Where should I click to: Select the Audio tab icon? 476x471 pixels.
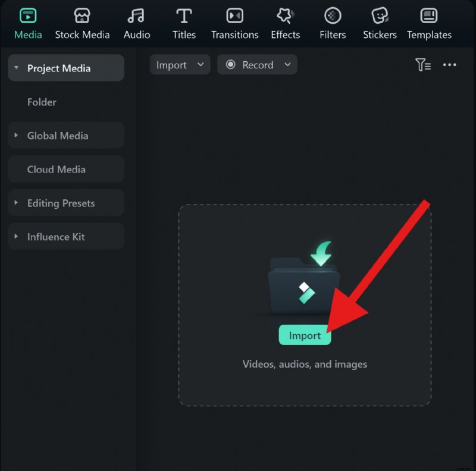pyautogui.click(x=136, y=15)
